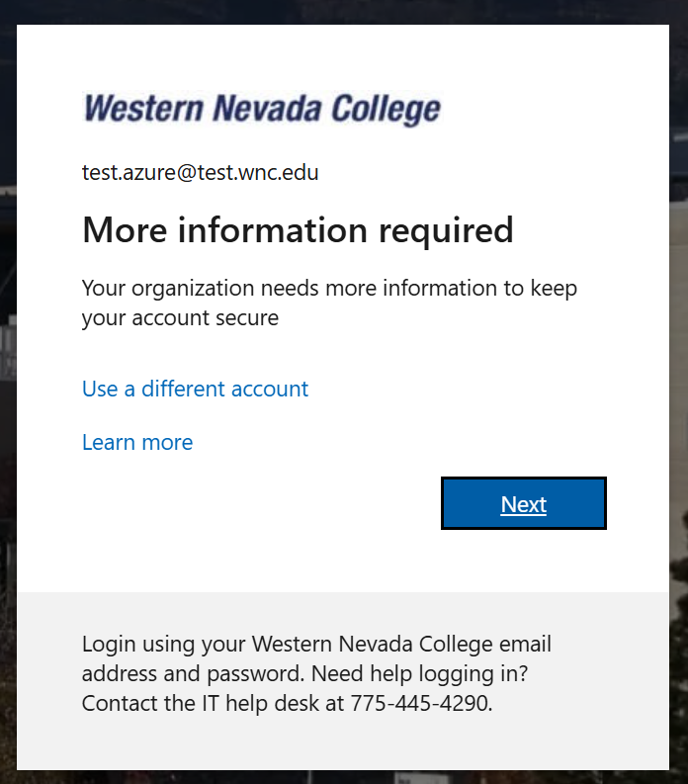Click the Western Nevada College logo
The width and height of the screenshot is (688, 784).
click(262, 109)
